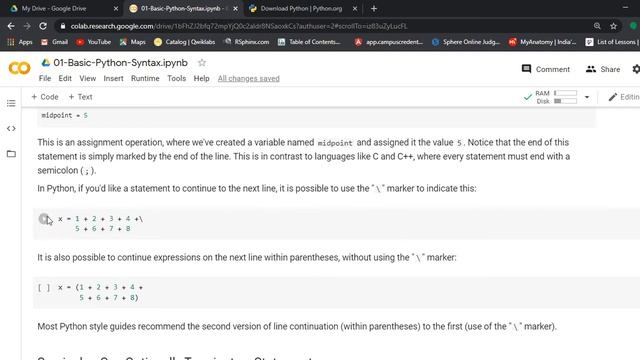Open the table of contents sidebar
This screenshot has width=640, height=360.
point(11,103)
